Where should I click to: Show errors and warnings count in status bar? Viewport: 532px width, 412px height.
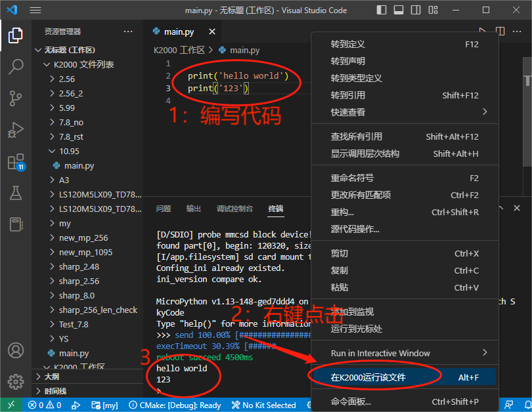point(45,405)
